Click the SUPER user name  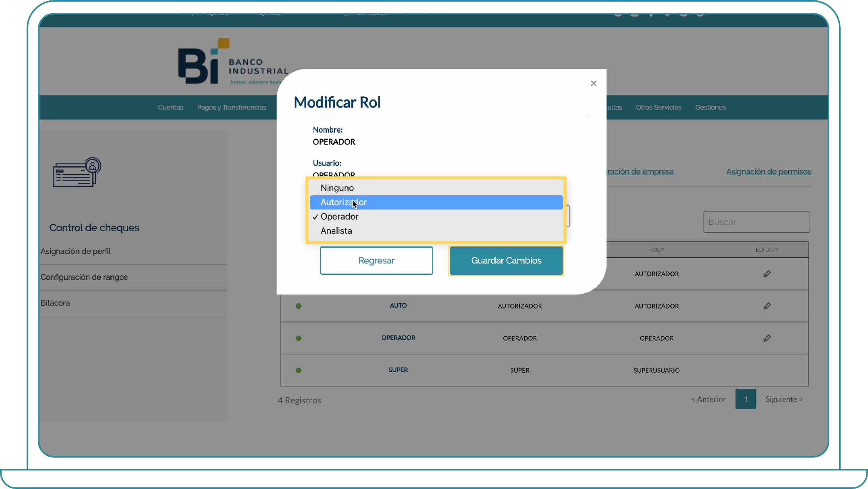[x=398, y=370]
